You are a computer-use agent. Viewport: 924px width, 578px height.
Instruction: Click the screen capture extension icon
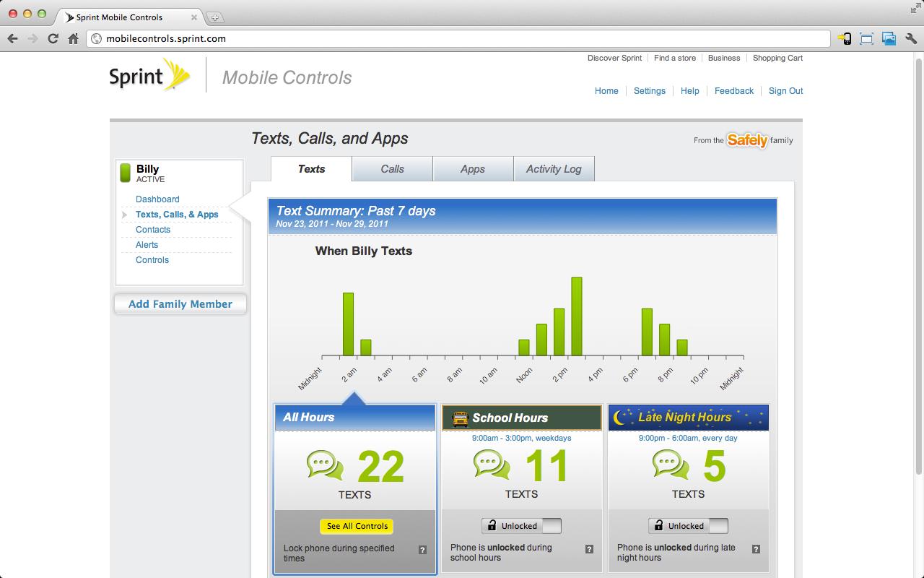tap(866, 39)
